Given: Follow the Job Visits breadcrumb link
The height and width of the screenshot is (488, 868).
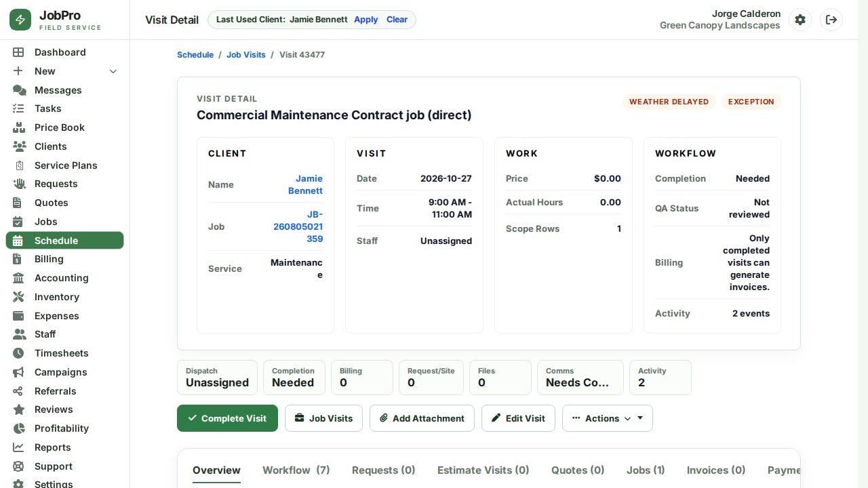Looking at the screenshot, I should 246,55.
